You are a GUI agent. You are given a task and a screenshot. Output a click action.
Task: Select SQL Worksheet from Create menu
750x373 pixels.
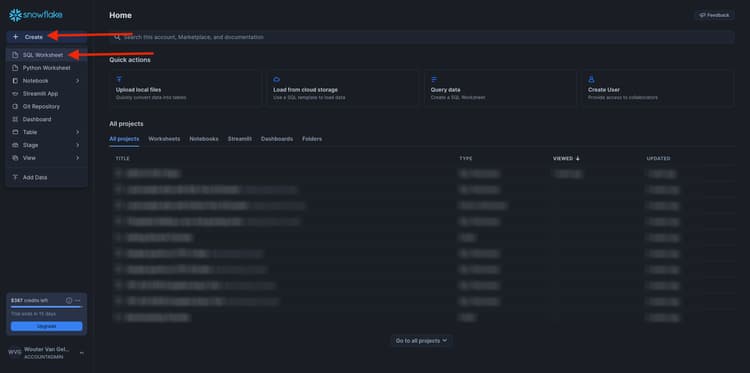[46, 55]
